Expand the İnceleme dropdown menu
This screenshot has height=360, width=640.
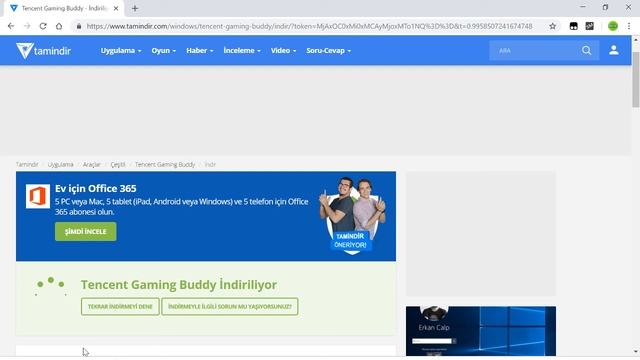click(x=242, y=51)
